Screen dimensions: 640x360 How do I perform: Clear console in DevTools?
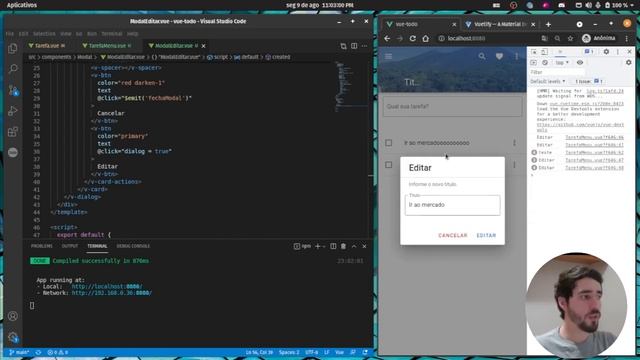point(545,62)
